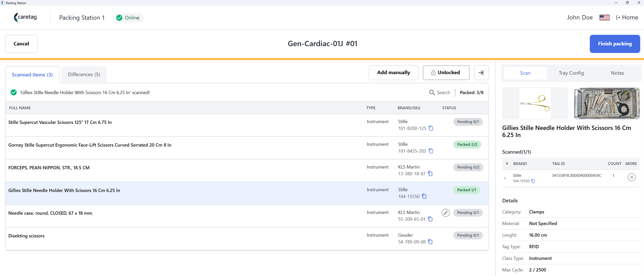Open the Tray Config tab
Viewport: 644px width, 276px height.
[571, 73]
